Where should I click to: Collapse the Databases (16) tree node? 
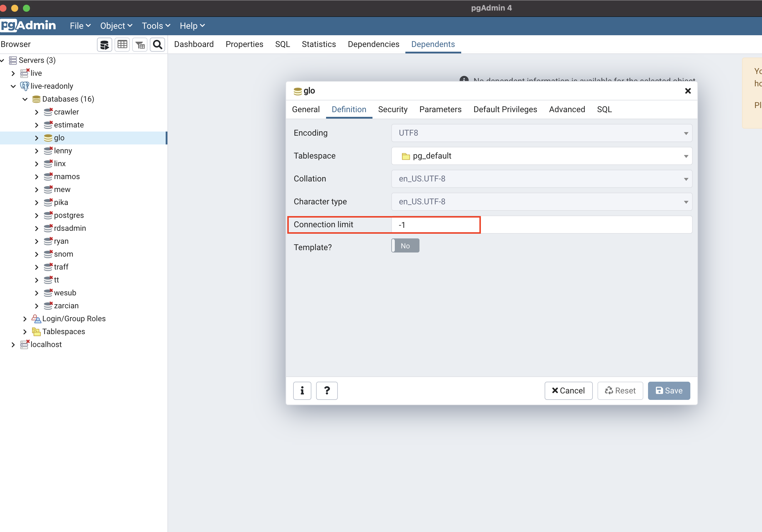tap(25, 99)
